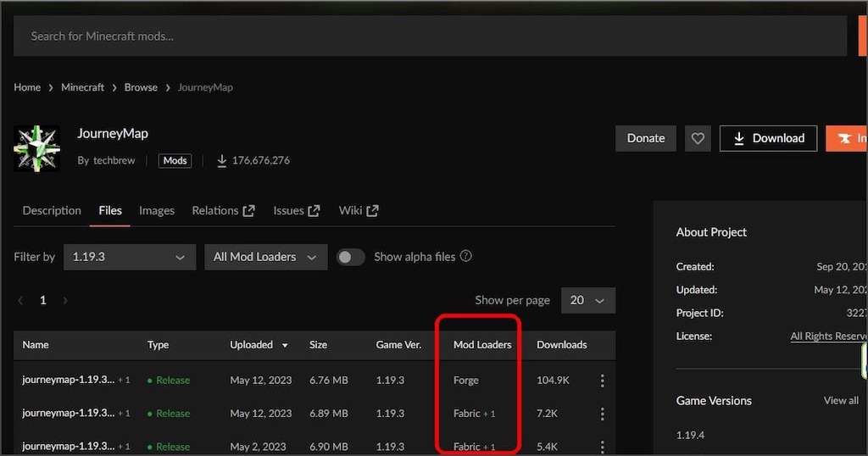Switch to the Description tab
The height and width of the screenshot is (456, 868).
(52, 211)
